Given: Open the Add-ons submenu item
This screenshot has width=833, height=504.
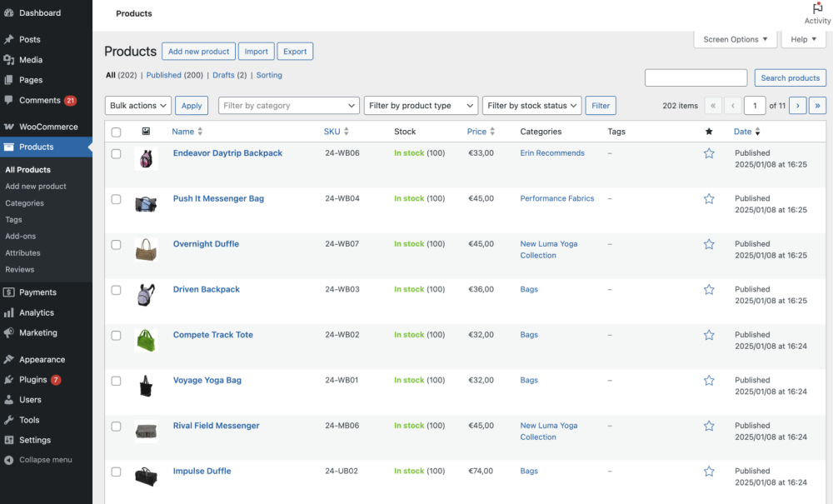Looking at the screenshot, I should pos(21,236).
